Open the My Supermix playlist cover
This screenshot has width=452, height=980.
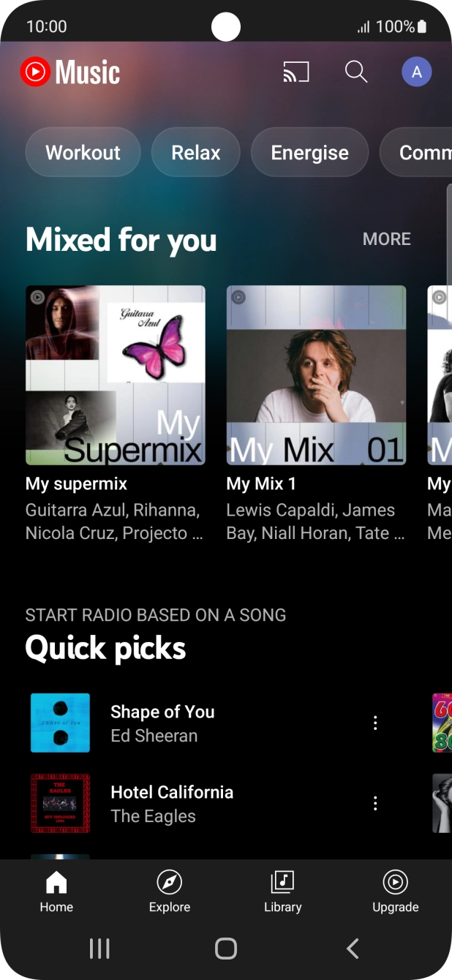coord(116,375)
